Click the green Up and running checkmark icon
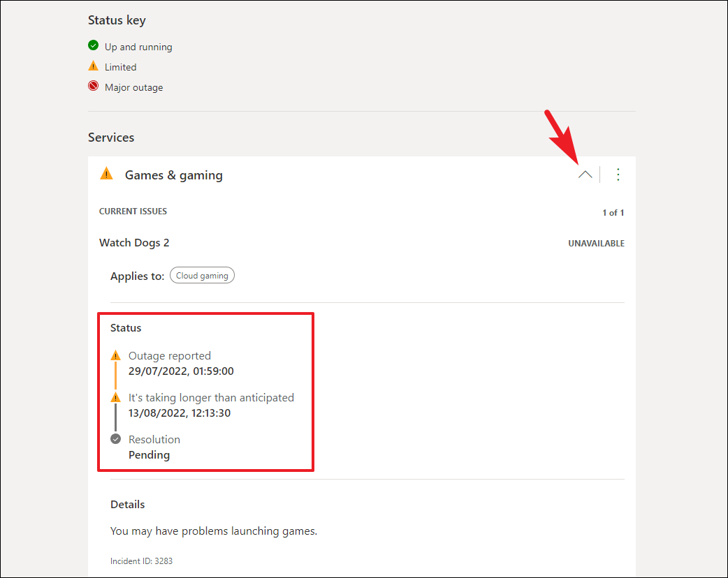Screen dimensions: 728x578 tap(94, 45)
